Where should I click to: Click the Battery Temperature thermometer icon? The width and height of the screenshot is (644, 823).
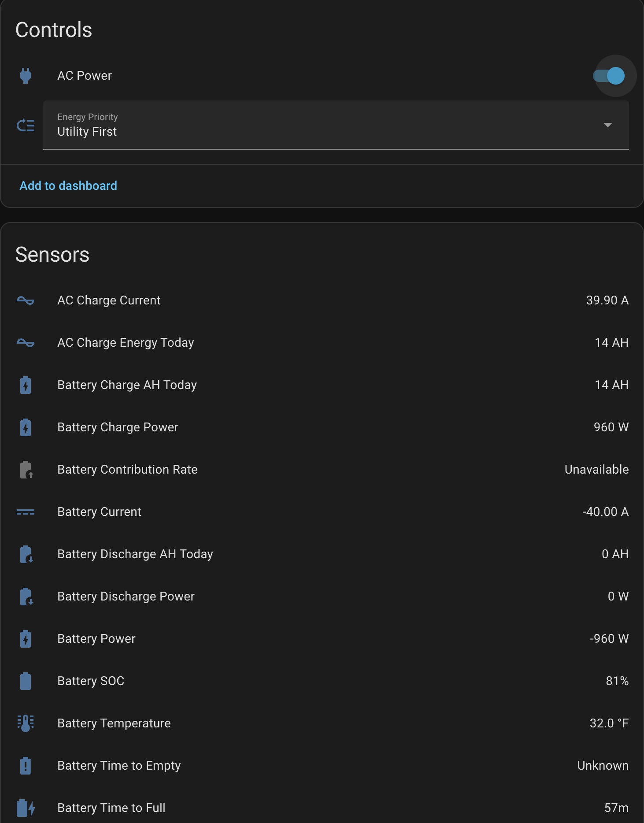coord(26,723)
